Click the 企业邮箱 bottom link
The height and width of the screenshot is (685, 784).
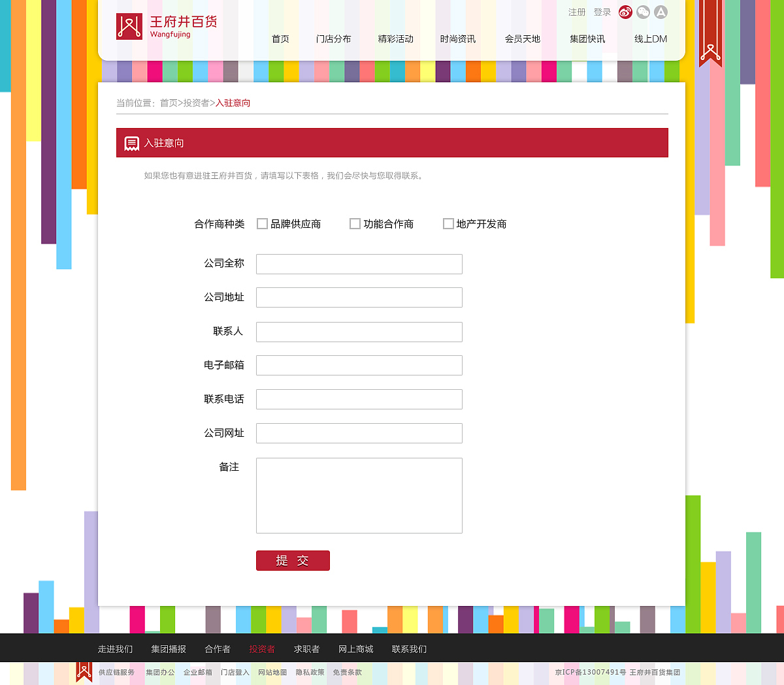[198, 673]
